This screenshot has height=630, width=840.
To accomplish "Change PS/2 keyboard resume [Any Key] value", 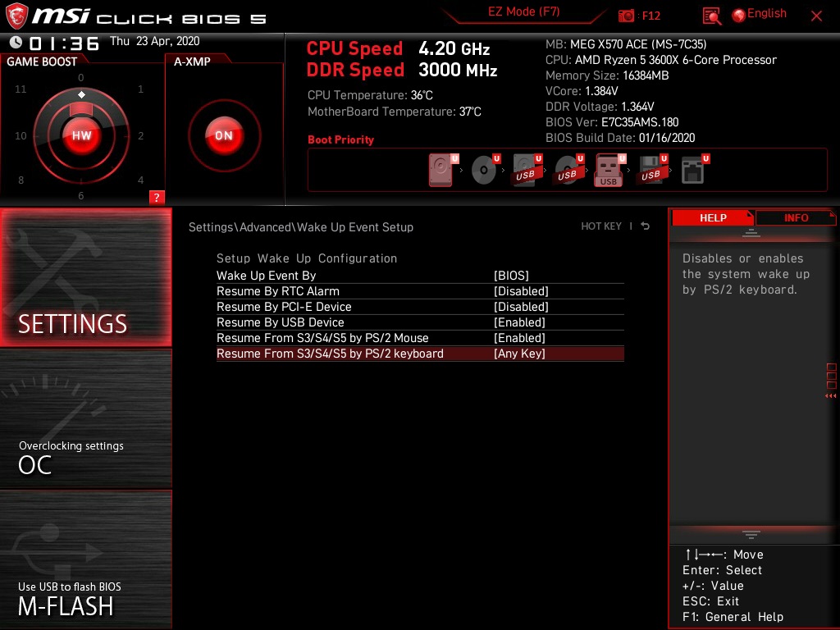I will pyautogui.click(x=519, y=354).
